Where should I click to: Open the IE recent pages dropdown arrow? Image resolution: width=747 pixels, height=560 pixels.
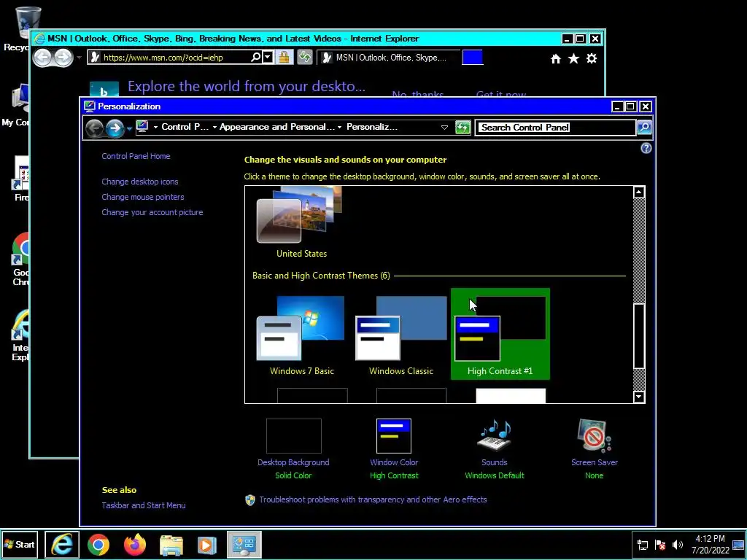(79, 58)
